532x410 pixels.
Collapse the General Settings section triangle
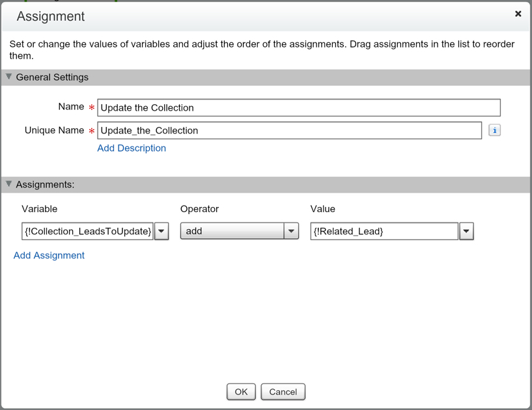click(9, 77)
